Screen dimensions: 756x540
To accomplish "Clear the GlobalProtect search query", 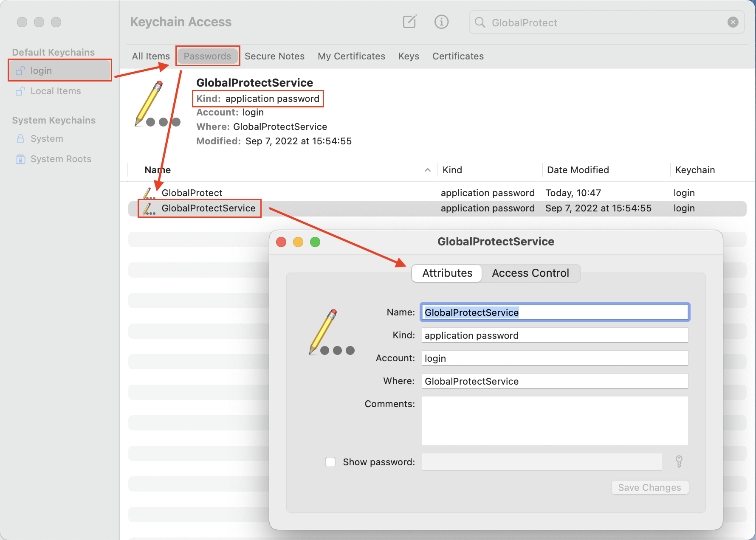I will (x=733, y=22).
